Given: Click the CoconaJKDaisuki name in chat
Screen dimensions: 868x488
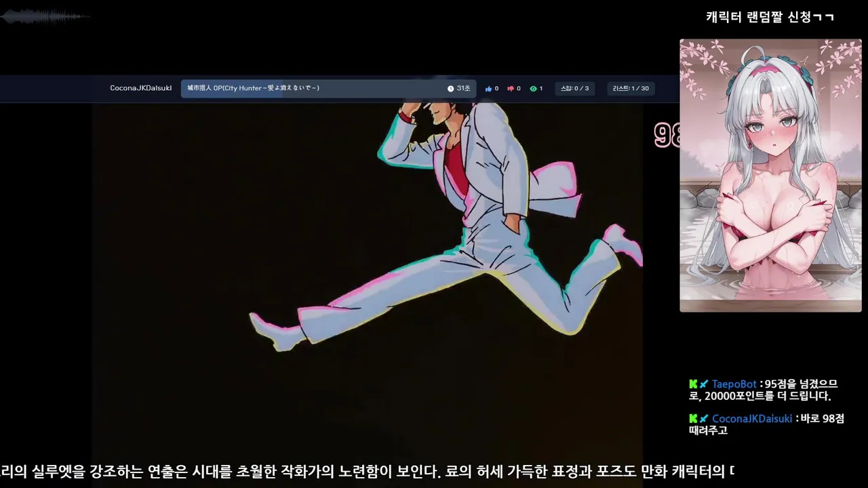Looking at the screenshot, I should click(752, 419).
